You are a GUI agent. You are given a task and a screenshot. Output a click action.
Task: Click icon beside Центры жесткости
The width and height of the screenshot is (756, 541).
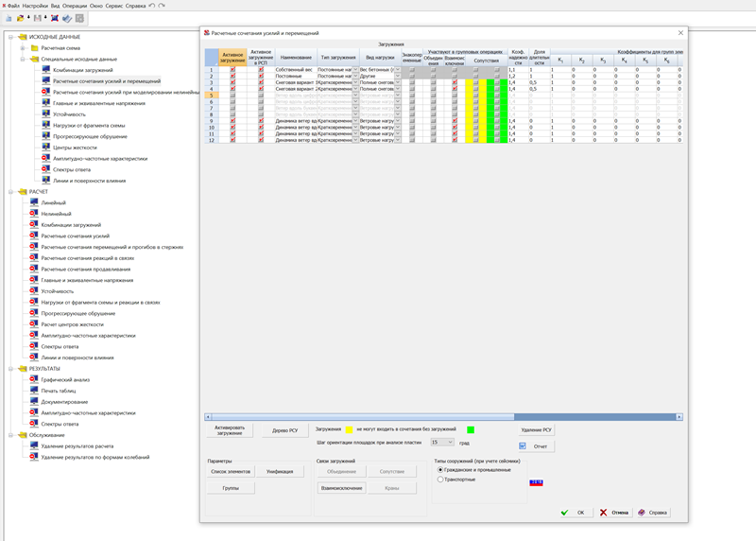pos(45,148)
